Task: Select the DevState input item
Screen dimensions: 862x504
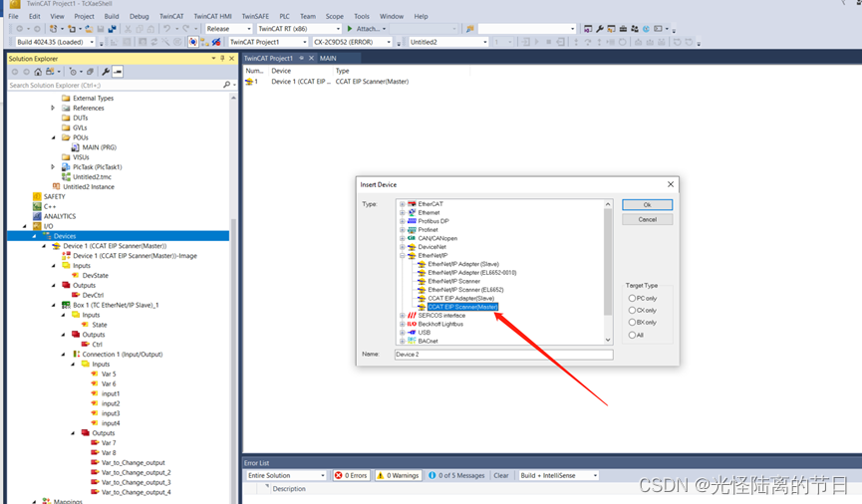Action: point(95,275)
